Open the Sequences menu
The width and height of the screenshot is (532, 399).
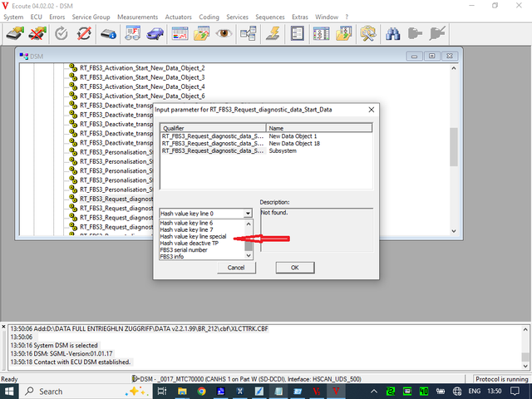pyautogui.click(x=270, y=17)
